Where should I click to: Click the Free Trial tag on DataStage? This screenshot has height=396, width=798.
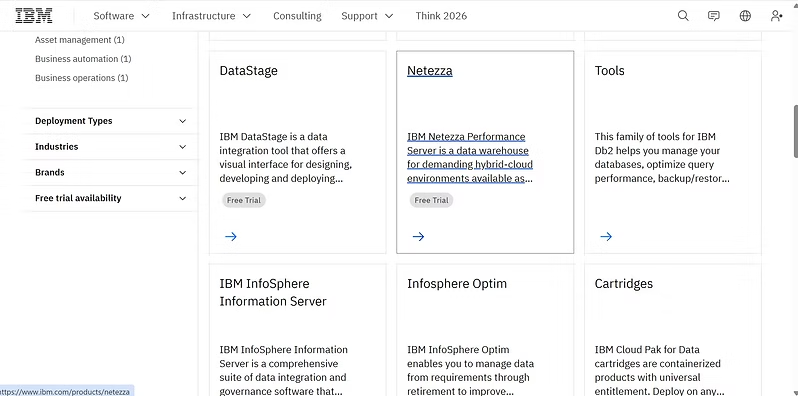click(244, 200)
